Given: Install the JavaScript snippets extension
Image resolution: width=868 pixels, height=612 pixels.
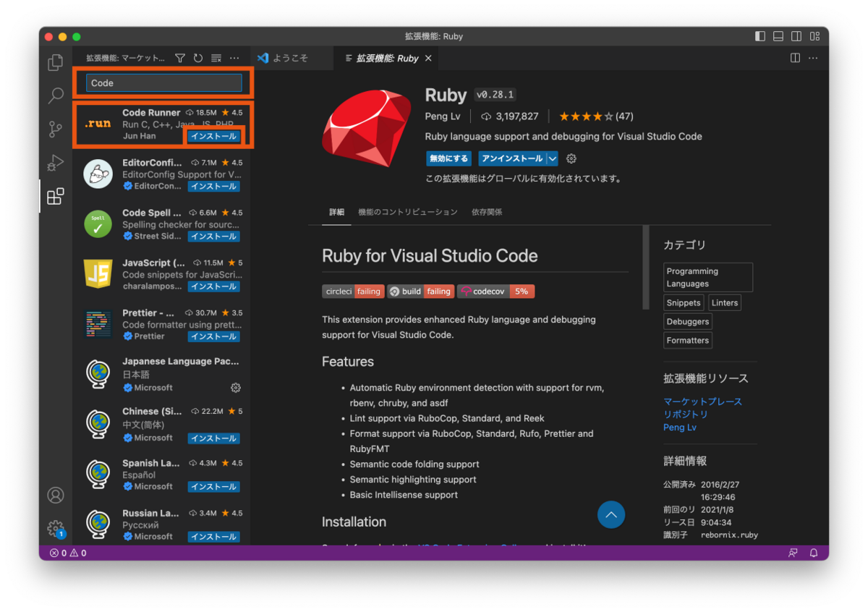Looking at the screenshot, I should tap(214, 286).
